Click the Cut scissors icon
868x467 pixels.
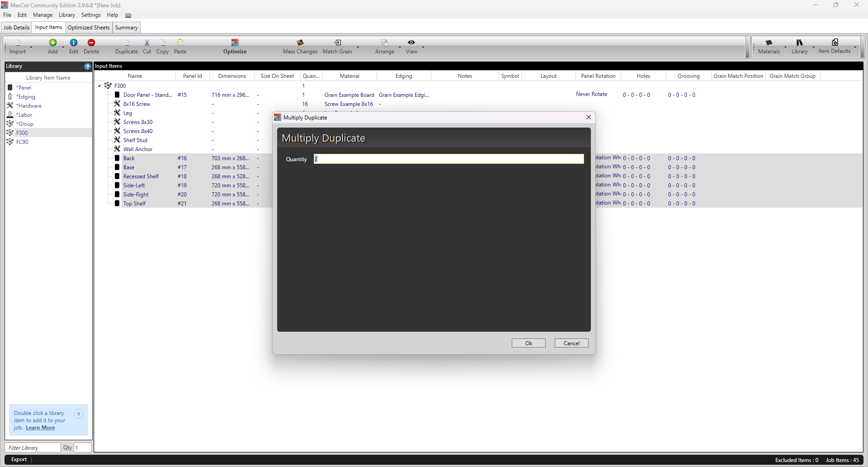click(147, 43)
